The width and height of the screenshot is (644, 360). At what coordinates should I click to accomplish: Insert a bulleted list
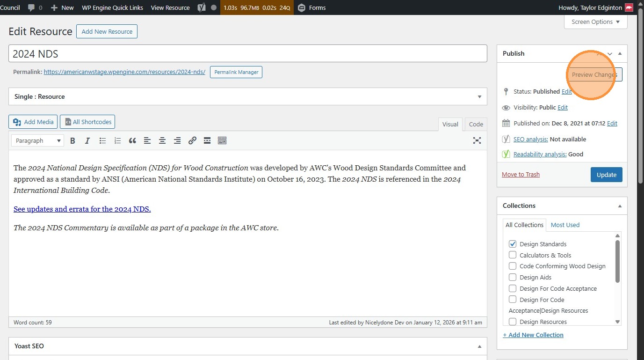(102, 140)
